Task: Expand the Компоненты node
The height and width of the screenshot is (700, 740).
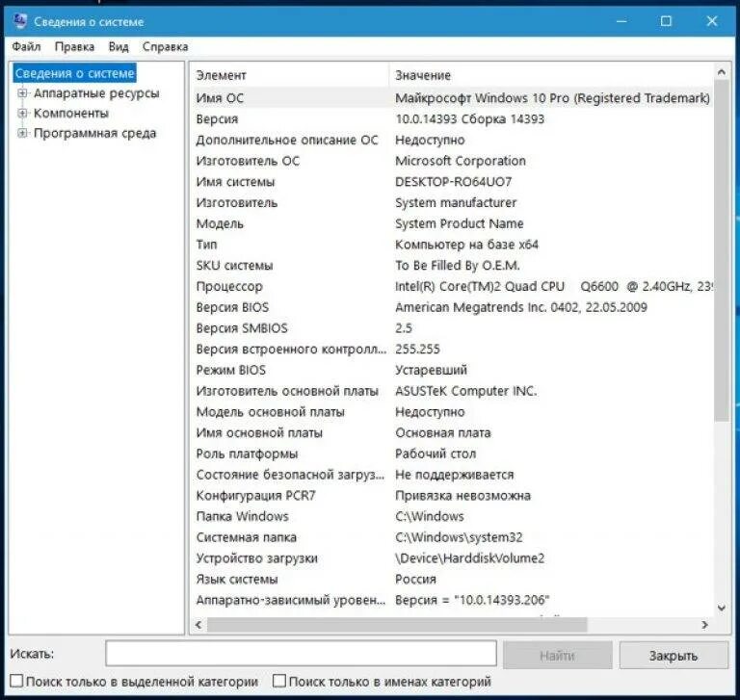Action: (22, 113)
